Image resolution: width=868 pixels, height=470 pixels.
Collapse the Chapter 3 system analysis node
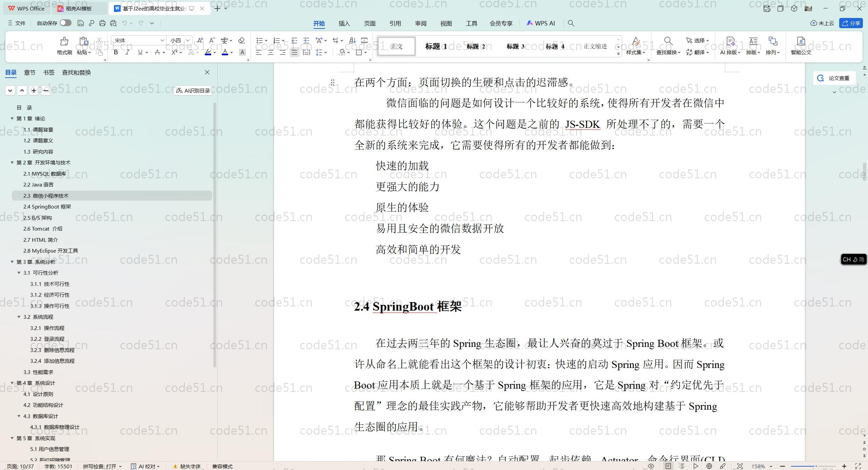[12, 262]
